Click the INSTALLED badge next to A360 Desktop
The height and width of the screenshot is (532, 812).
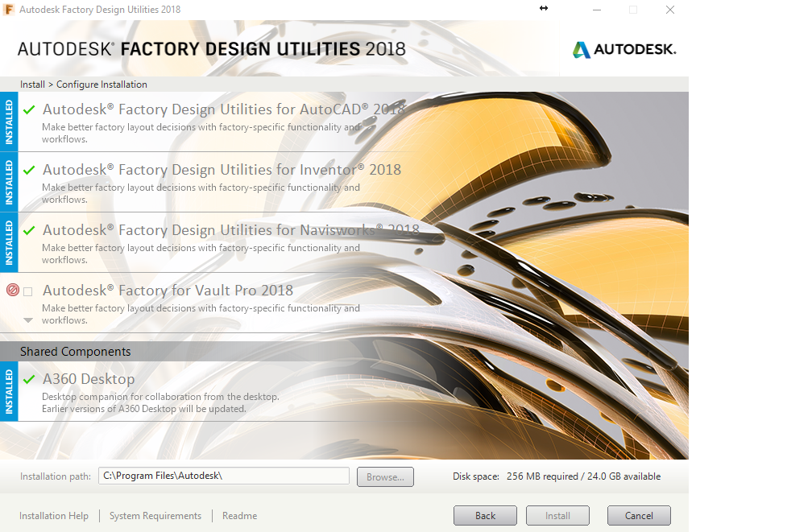9,392
